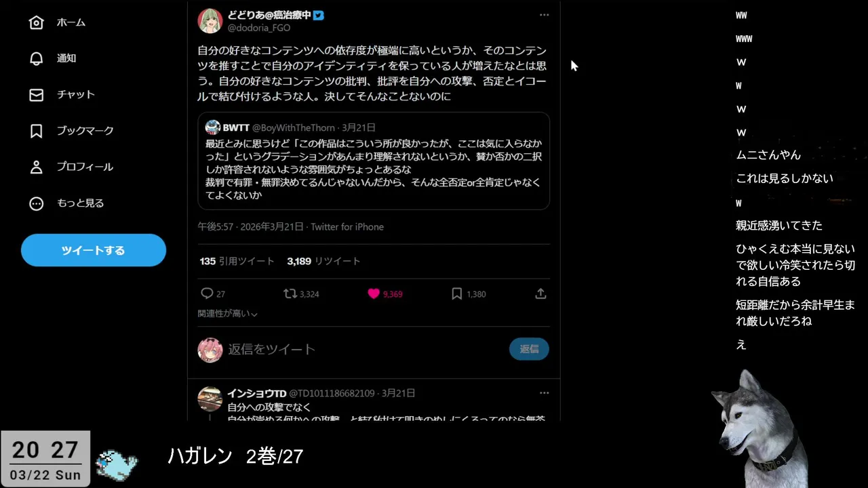Open the more options dots on どどりあ tweet

[x=544, y=15]
